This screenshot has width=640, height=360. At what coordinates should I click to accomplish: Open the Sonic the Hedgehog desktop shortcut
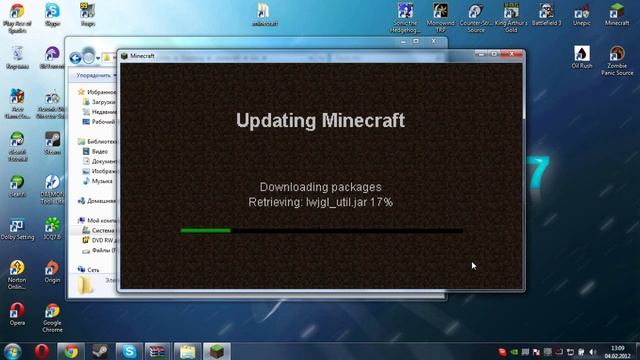click(405, 18)
